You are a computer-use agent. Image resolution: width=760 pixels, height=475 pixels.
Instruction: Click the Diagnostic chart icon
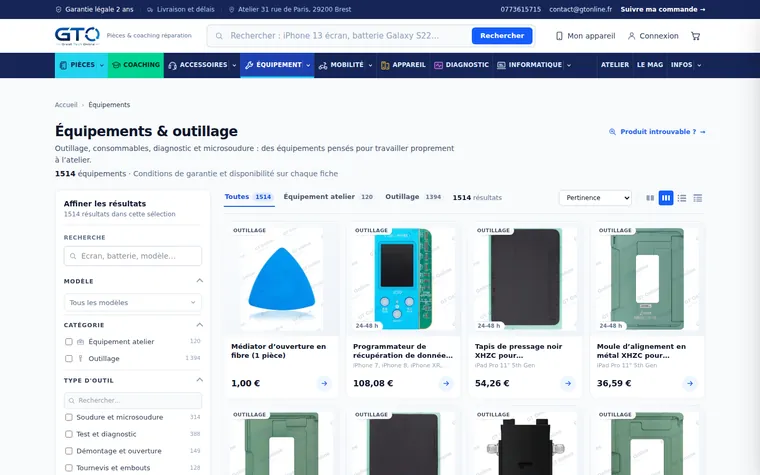coord(438,65)
